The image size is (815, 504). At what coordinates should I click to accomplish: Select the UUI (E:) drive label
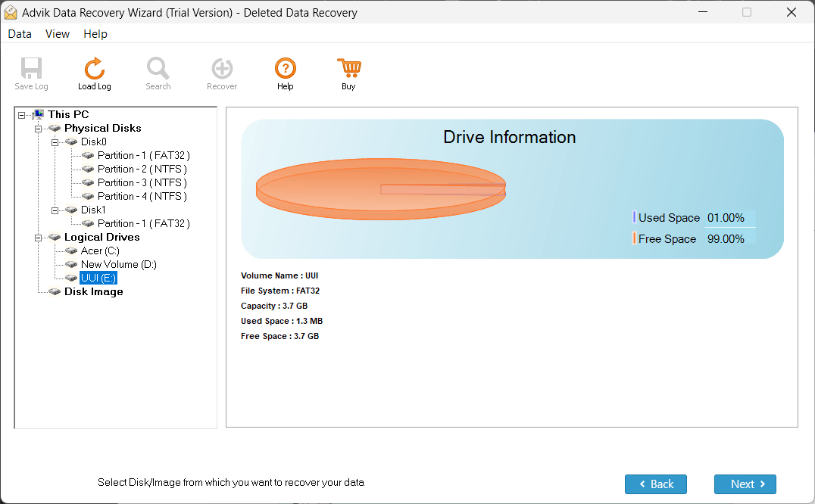(x=98, y=278)
